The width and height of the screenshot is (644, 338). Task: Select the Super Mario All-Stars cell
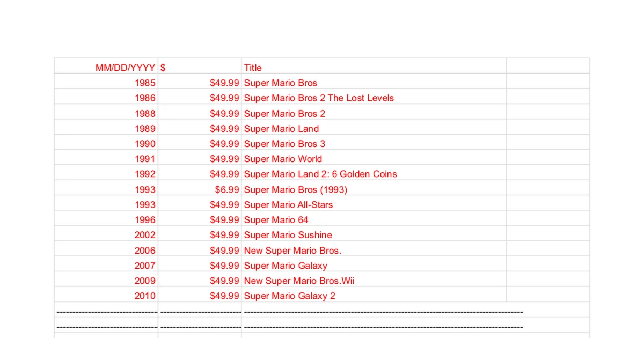point(374,204)
